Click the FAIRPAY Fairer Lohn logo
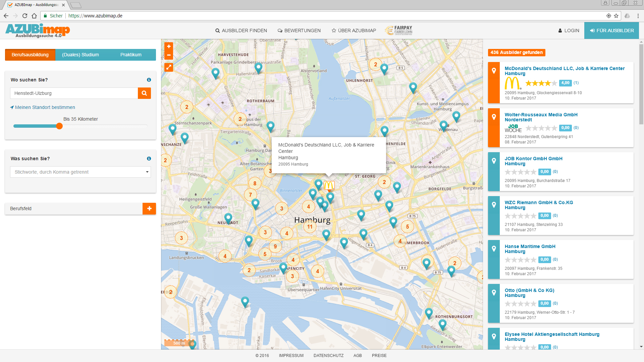Image resolution: width=644 pixels, height=362 pixels. click(399, 30)
